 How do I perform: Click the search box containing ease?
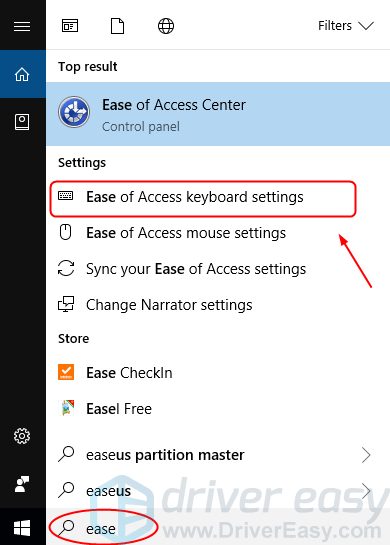(218, 529)
